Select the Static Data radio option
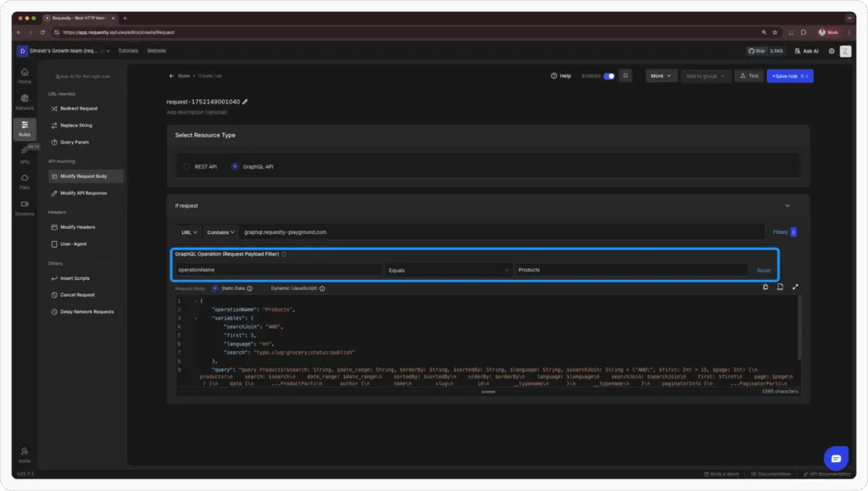This screenshot has height=491, width=868. [x=214, y=288]
